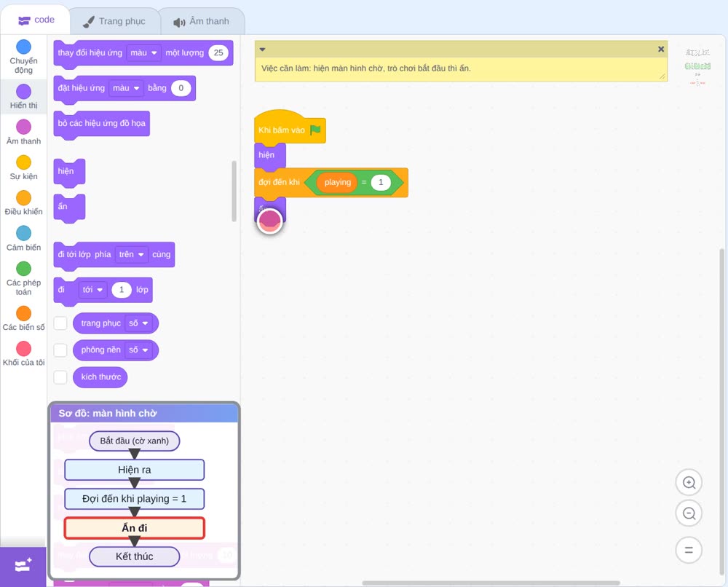This screenshot has height=587, width=728.
Task: Select the Cảm biến category circle
Action: 23,233
